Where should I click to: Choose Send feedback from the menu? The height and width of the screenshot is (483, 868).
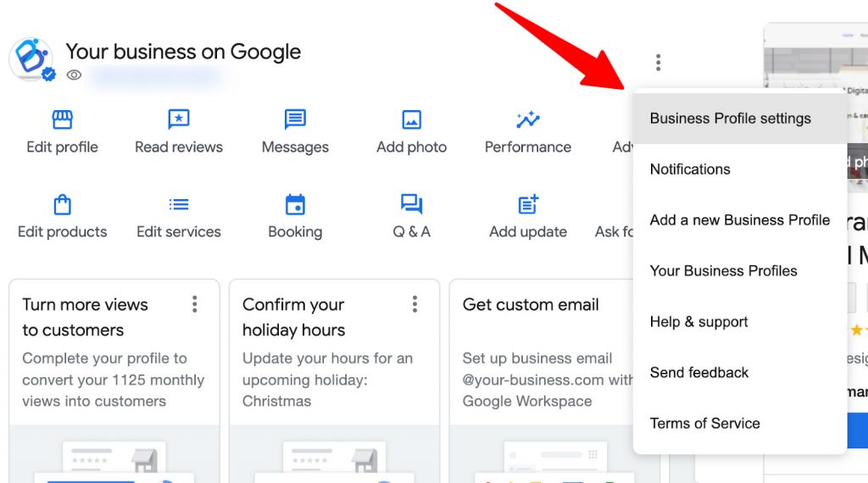pos(740,373)
